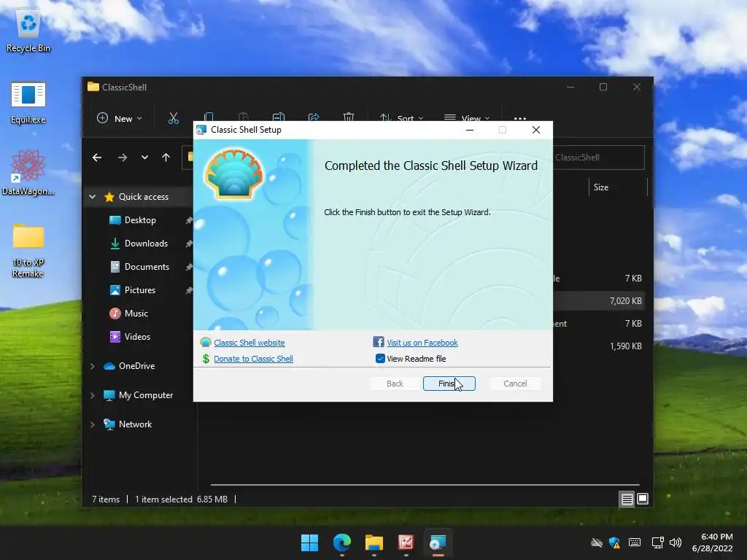Open the View dropdown in Explorer
The width and height of the screenshot is (747, 560).
(467, 119)
